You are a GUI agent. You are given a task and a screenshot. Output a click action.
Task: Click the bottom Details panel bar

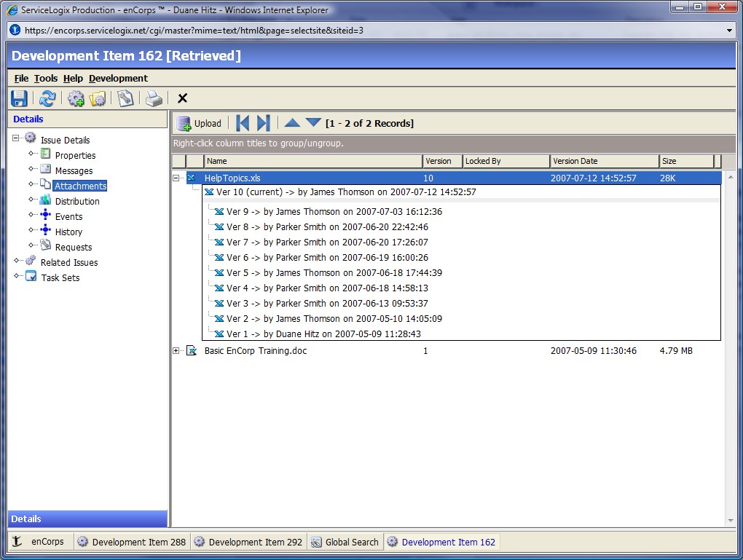pyautogui.click(x=87, y=518)
